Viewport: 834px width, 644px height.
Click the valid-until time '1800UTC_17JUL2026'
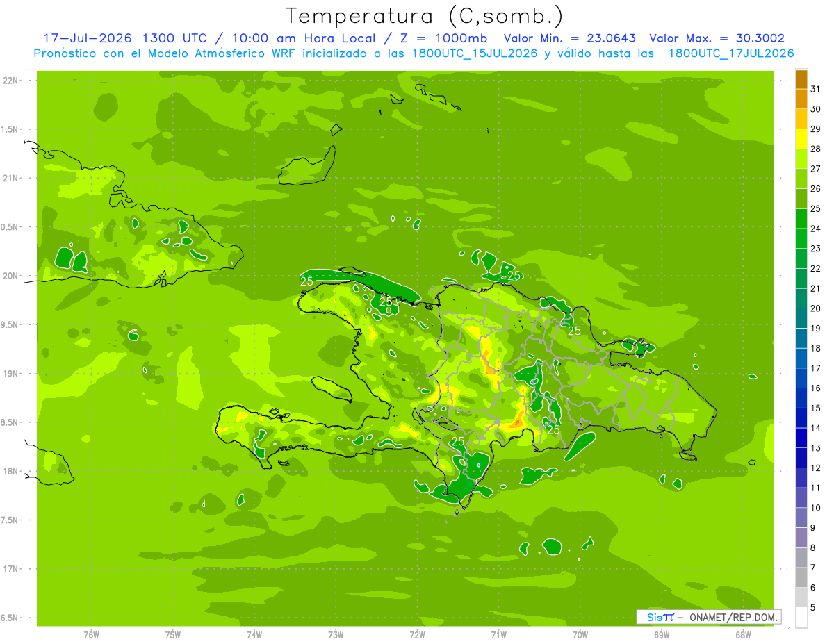click(731, 53)
